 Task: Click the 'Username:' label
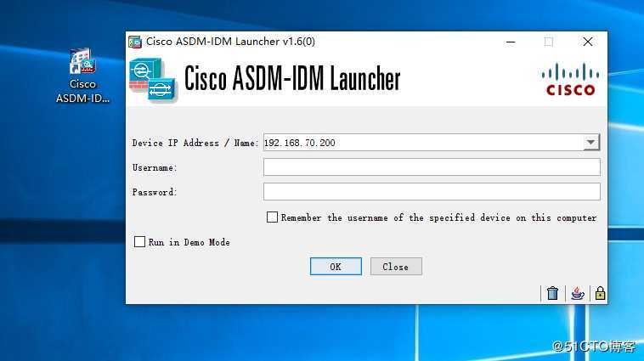(x=155, y=167)
